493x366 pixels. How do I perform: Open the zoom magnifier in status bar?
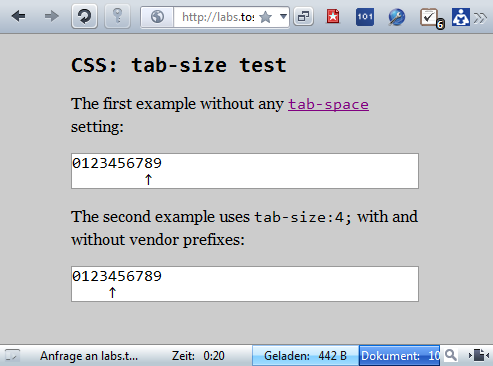click(451, 355)
